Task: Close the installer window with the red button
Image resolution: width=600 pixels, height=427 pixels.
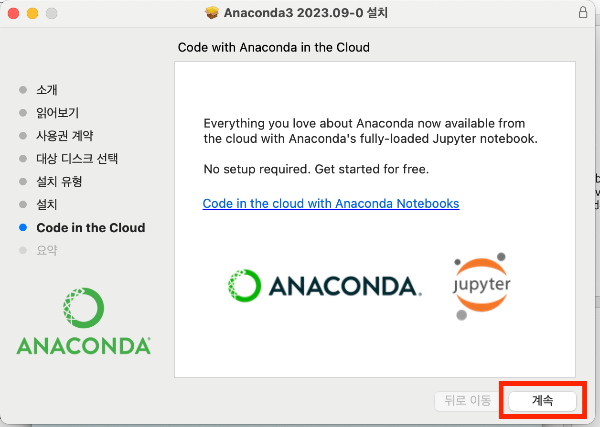Action: 13,13
